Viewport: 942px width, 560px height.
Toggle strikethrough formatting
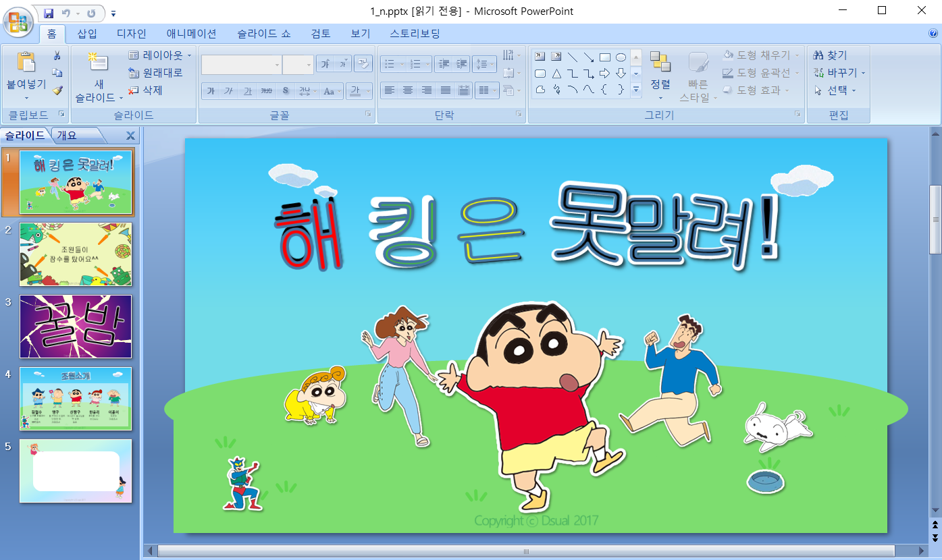267,91
